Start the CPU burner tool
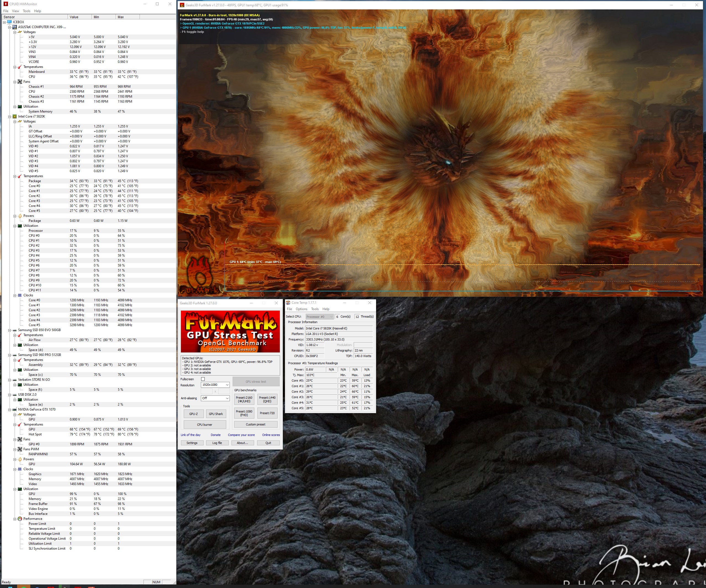Screen dimensions: 706x588 (205, 425)
